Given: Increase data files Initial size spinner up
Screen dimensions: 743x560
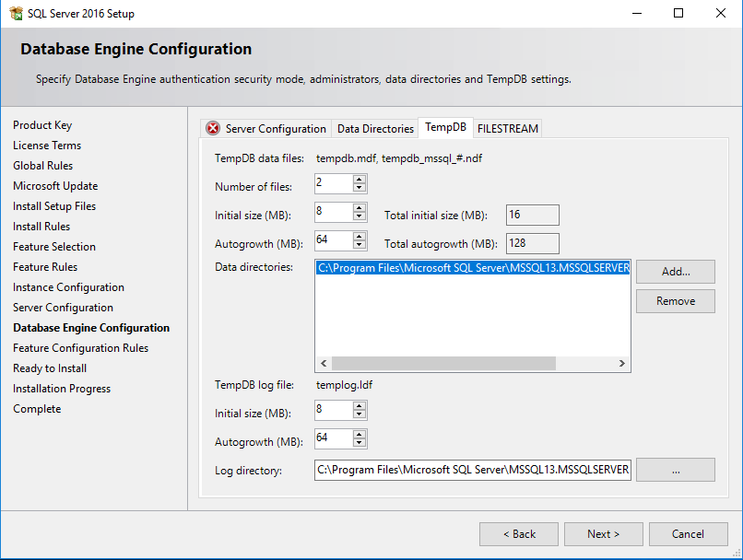Looking at the screenshot, I should [x=360, y=207].
